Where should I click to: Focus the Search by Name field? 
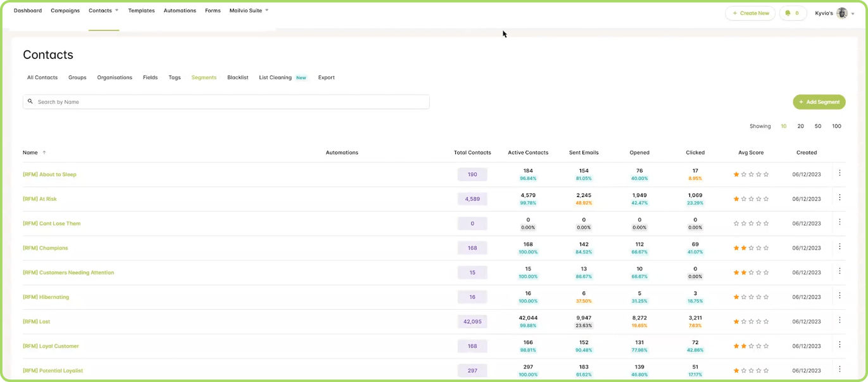[x=228, y=102]
